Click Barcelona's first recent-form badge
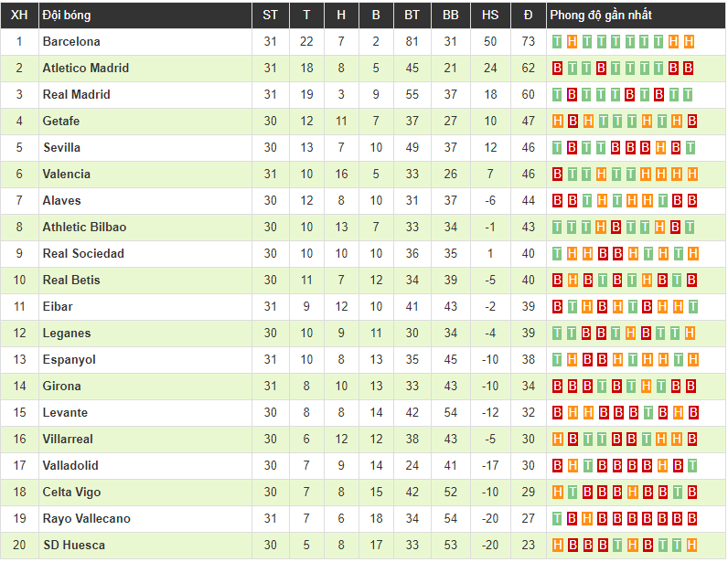728x562 pixels. click(557, 41)
